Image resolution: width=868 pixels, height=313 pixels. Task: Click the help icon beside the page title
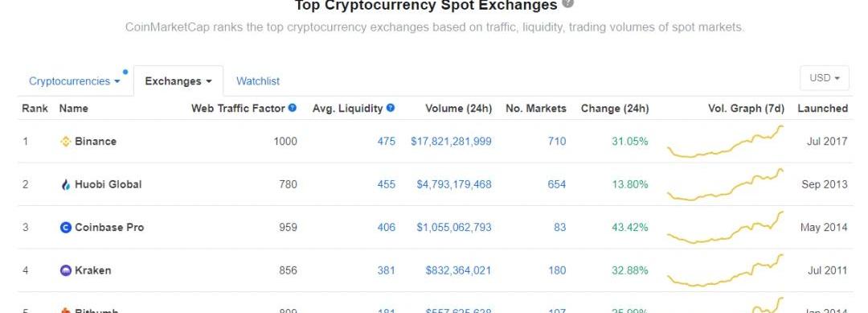pos(568,4)
